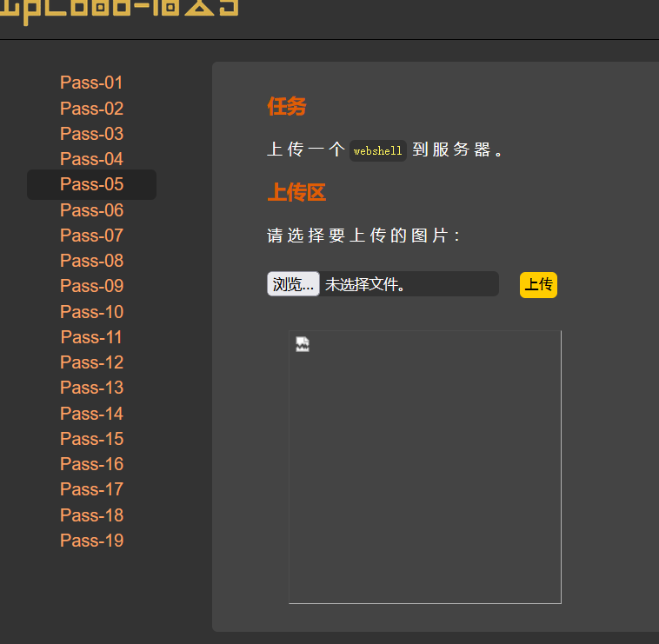The height and width of the screenshot is (644, 659).
Task: Navigate to Pass-13
Action: pyautogui.click(x=91, y=388)
